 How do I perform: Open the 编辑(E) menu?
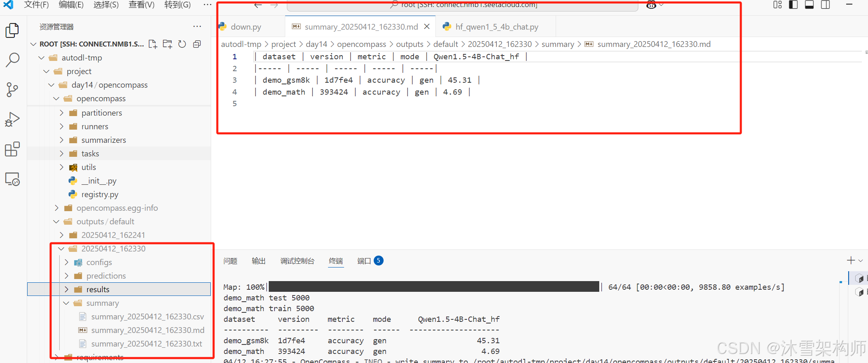(71, 5)
